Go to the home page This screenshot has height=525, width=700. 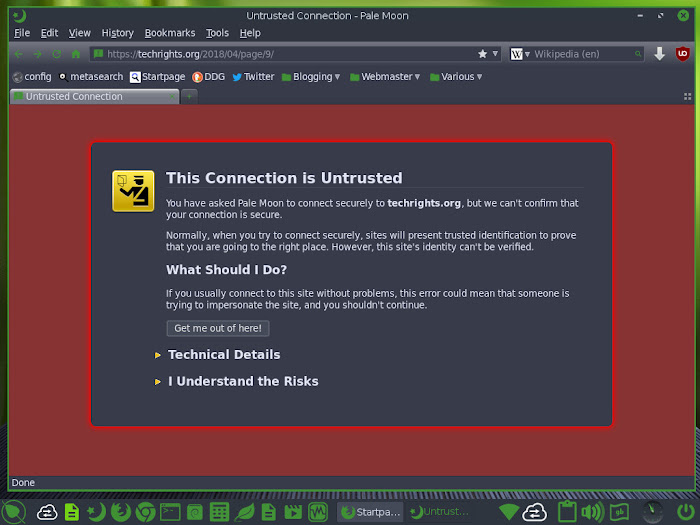76,54
